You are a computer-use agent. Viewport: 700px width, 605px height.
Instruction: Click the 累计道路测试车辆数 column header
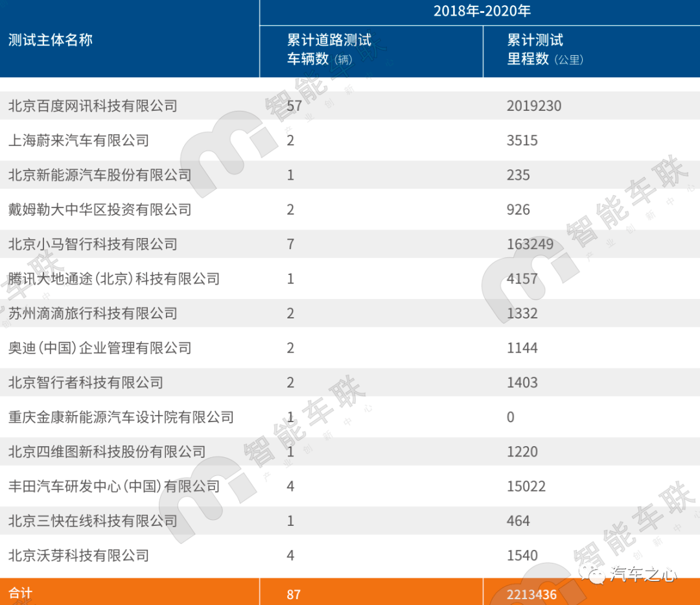329,49
